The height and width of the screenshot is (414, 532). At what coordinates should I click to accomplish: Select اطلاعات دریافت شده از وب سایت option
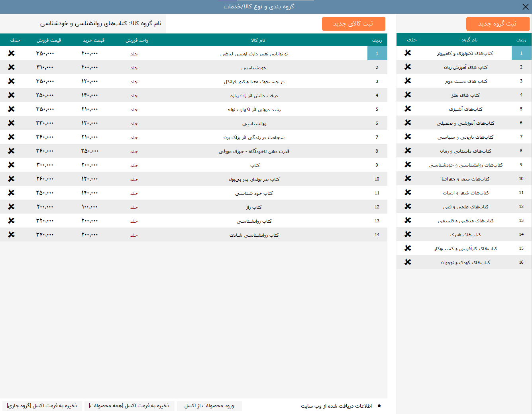tap(341, 406)
